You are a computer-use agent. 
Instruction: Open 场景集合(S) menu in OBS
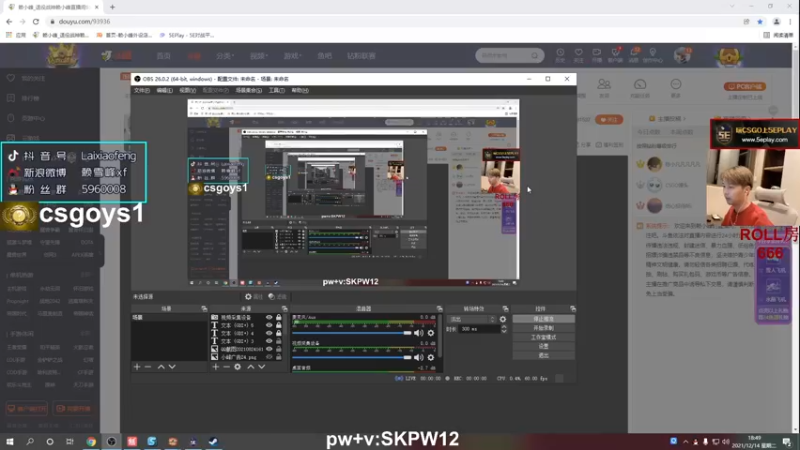[248, 90]
